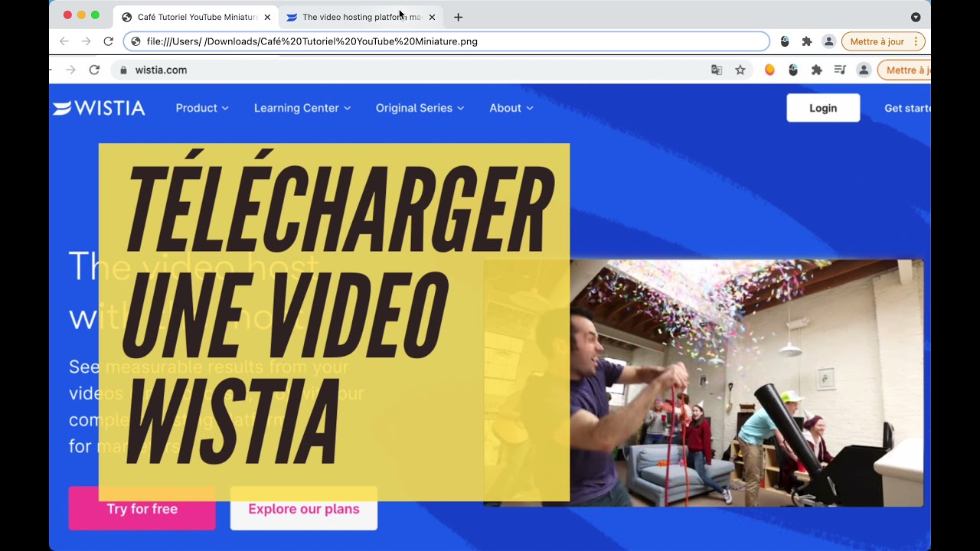
Task: Click the Wistia logo
Action: click(x=99, y=108)
